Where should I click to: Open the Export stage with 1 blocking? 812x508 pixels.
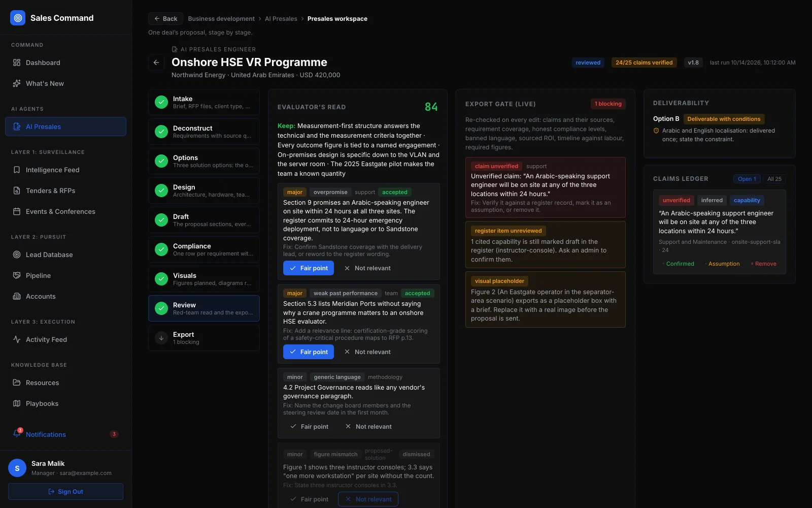pyautogui.click(x=204, y=338)
